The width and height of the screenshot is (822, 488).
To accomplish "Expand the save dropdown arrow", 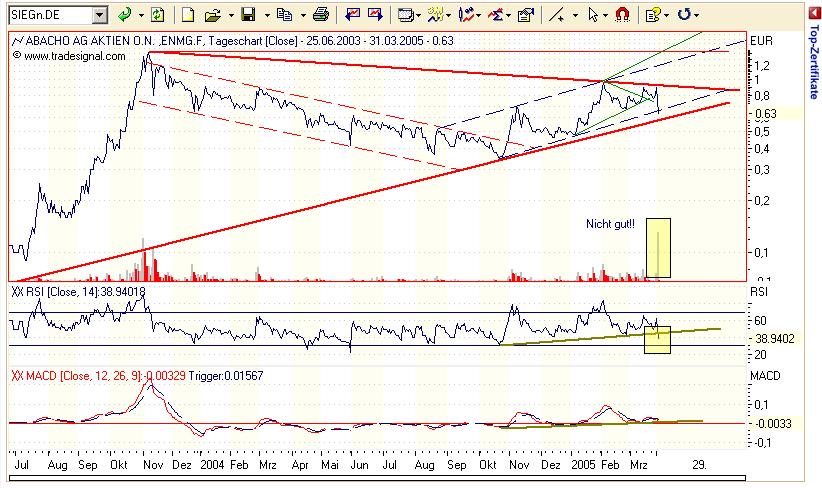I will coord(267,15).
